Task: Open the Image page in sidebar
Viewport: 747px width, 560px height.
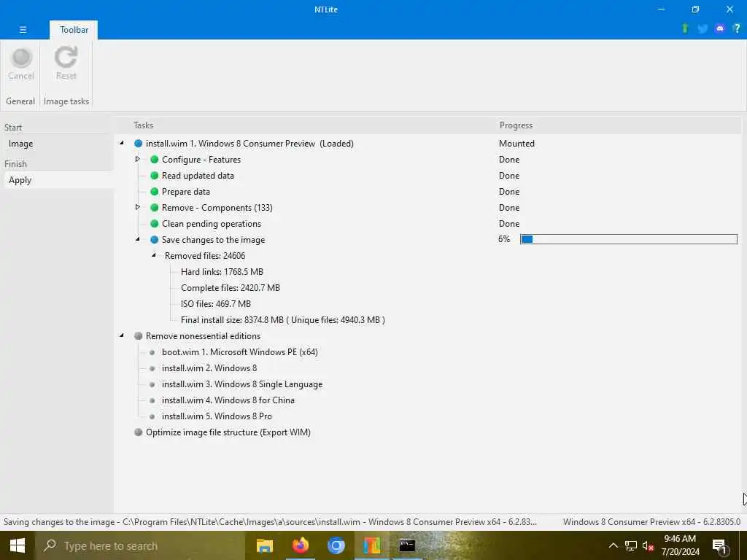Action: click(21, 144)
